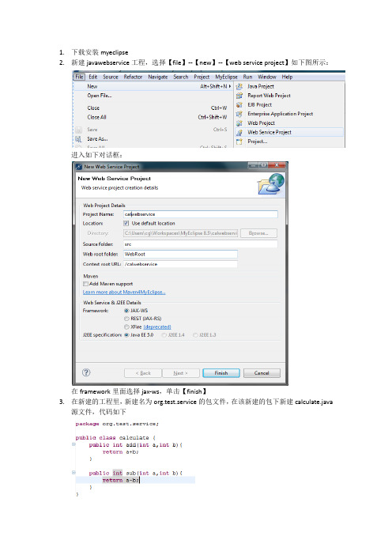Choose Open File... in File menu

(x=100, y=96)
